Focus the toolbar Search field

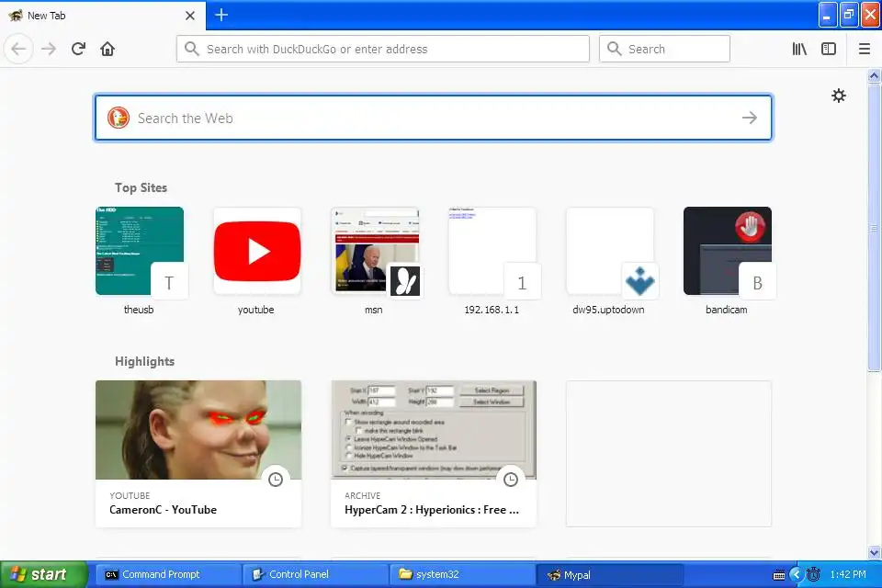664,49
